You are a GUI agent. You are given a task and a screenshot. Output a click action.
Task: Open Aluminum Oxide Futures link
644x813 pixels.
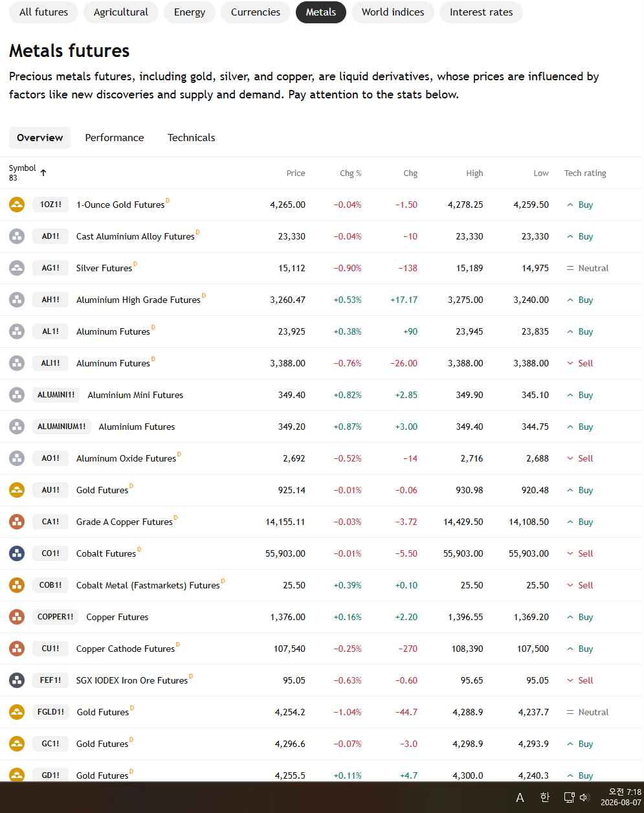point(126,458)
